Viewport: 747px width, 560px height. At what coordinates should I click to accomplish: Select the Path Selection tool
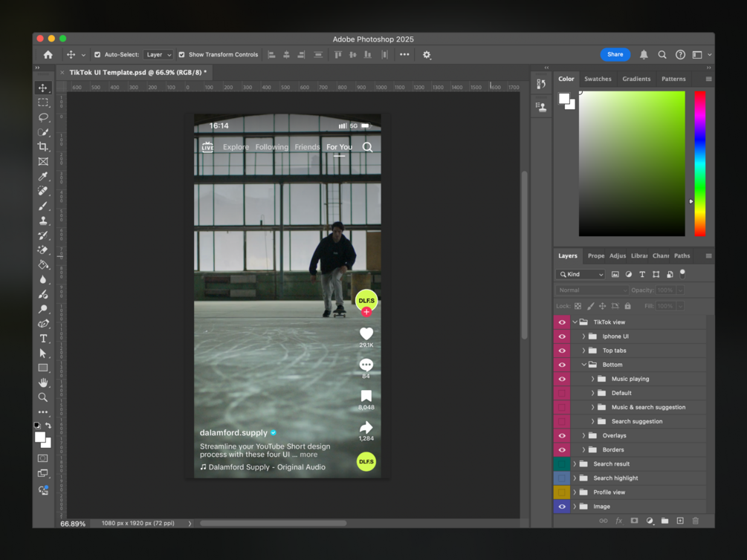[43, 354]
